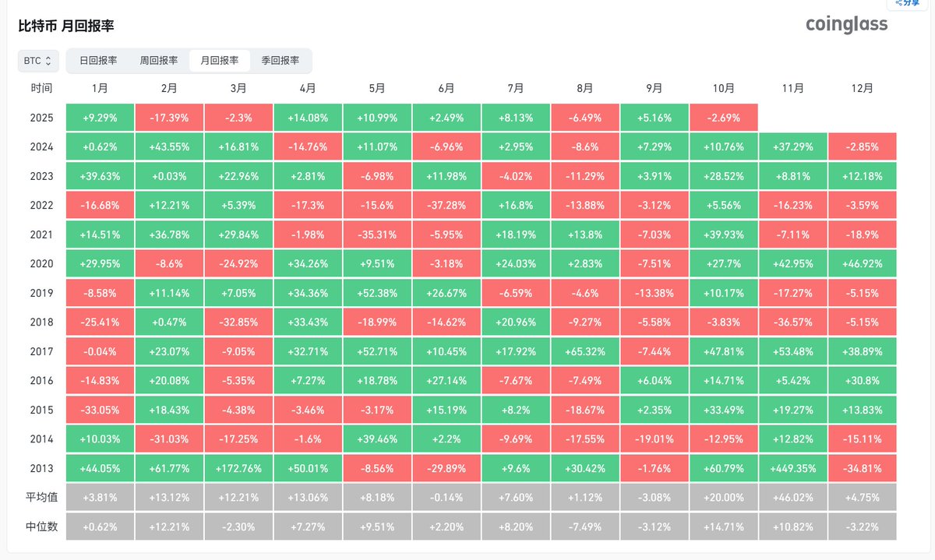This screenshot has height=560, width=935.
Task: Switch to the 日回报率 tab
Action: click(x=98, y=60)
